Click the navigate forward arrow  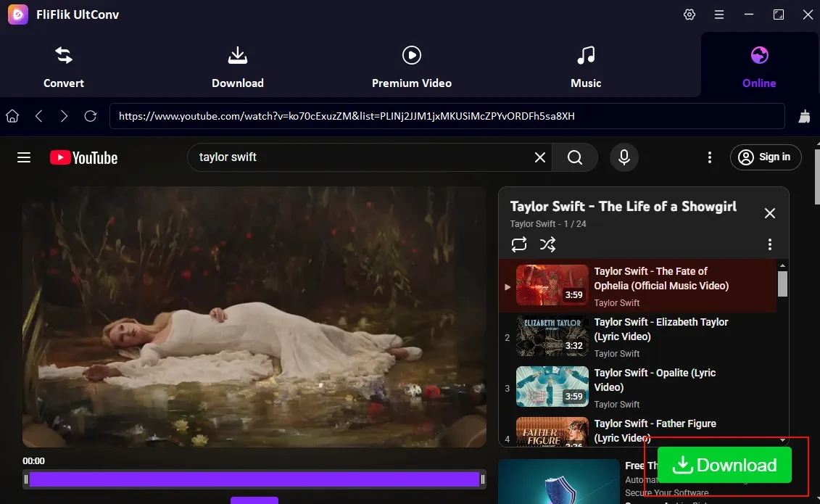click(64, 115)
